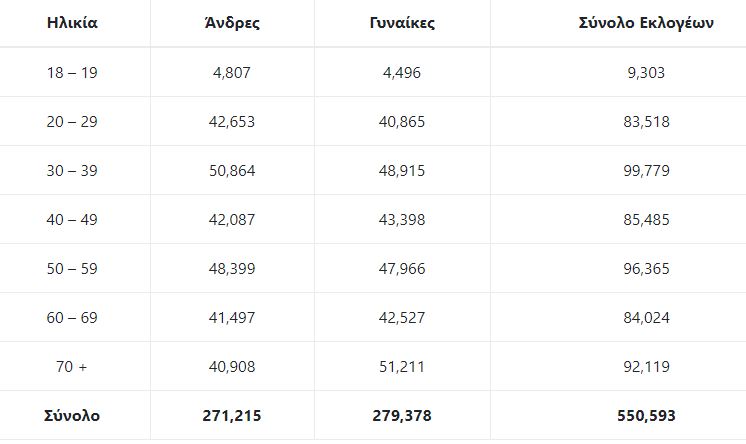Select the 18 – 19 age row label
Image resolution: width=746 pixels, height=444 pixels.
click(x=72, y=72)
